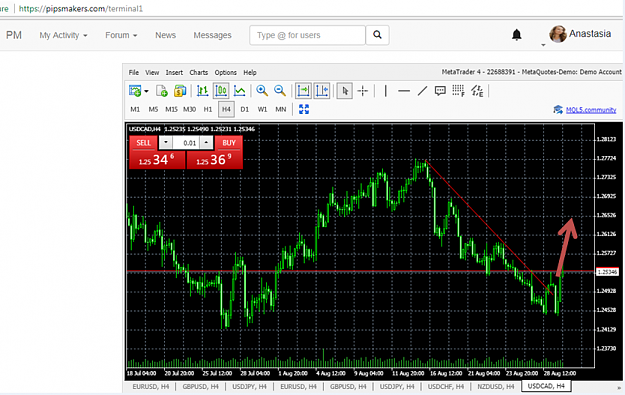The height and width of the screenshot is (395, 625).
Task: Open the New Order dollar icon
Action: pos(180,91)
